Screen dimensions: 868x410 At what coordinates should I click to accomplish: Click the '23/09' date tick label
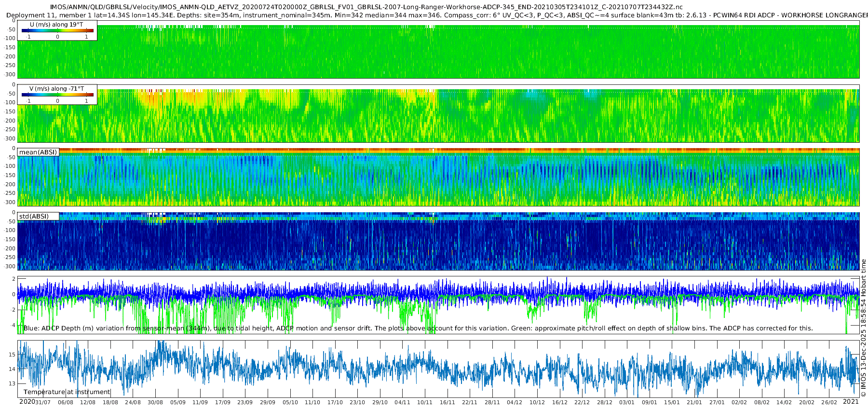245,402
